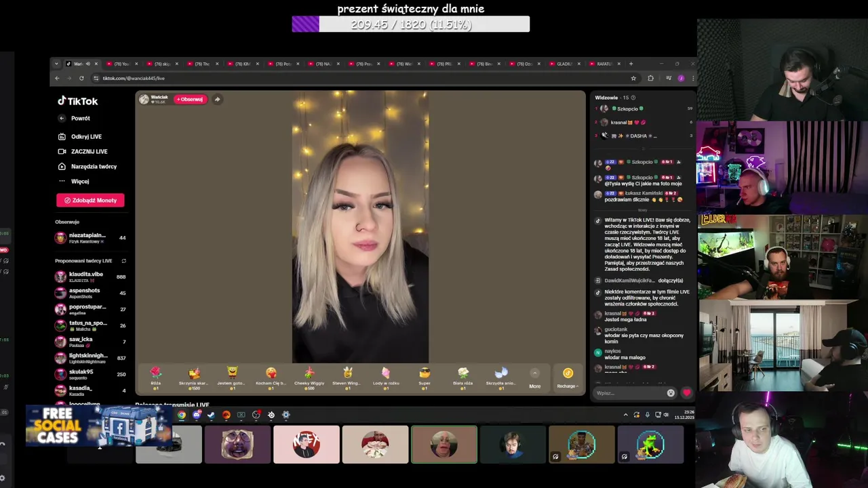868x488 pixels.
Task: Open Narzędzia twórcy menu
Action: 87,166
